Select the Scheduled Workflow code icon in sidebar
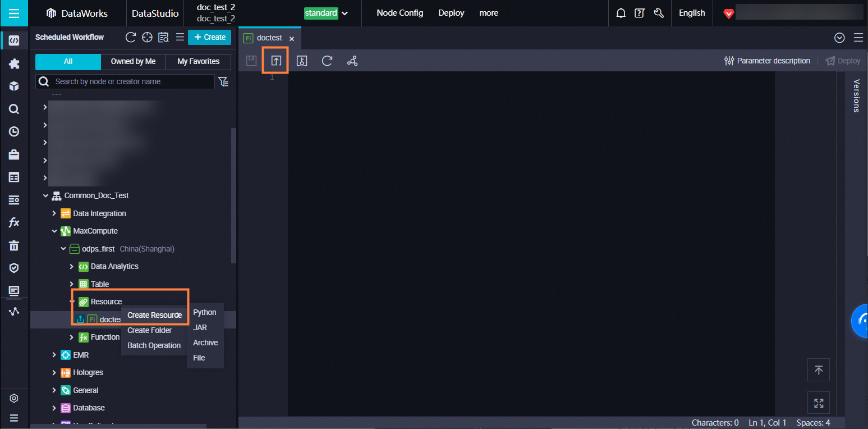 tap(14, 40)
